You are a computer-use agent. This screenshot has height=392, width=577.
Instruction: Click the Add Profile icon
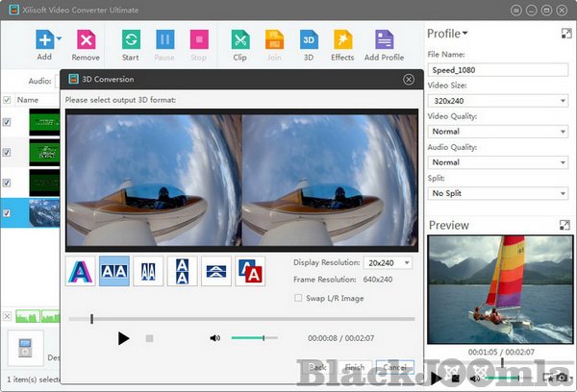point(384,40)
